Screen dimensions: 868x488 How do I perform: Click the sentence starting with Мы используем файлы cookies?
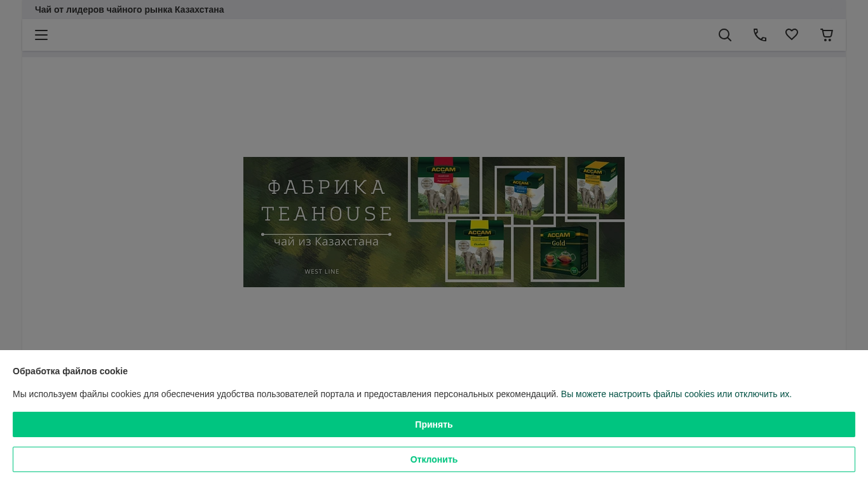pos(285,394)
